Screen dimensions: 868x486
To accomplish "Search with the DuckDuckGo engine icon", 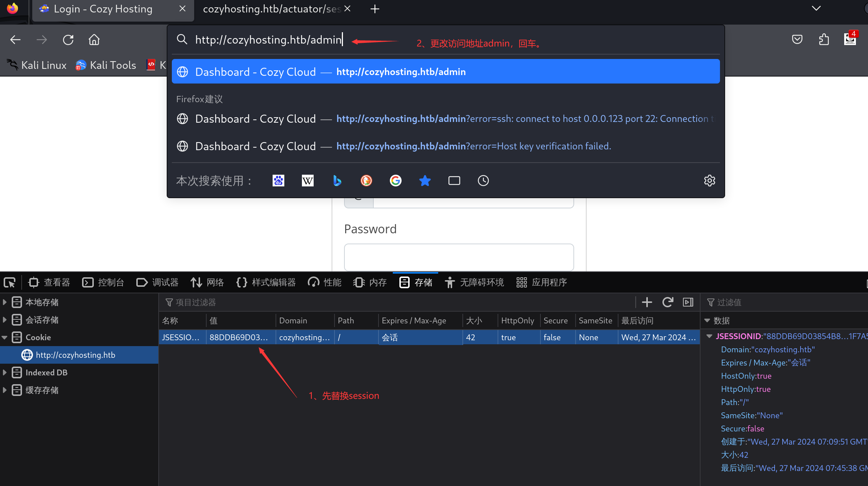I will tap(366, 181).
